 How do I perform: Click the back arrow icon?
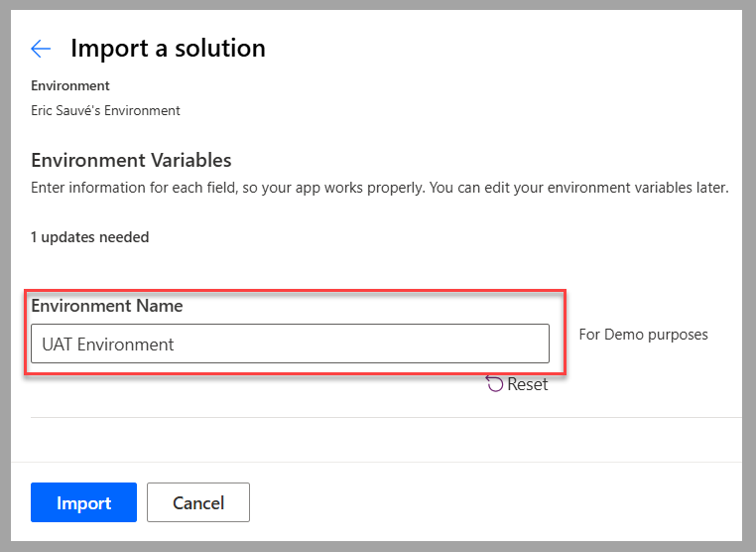[41, 49]
